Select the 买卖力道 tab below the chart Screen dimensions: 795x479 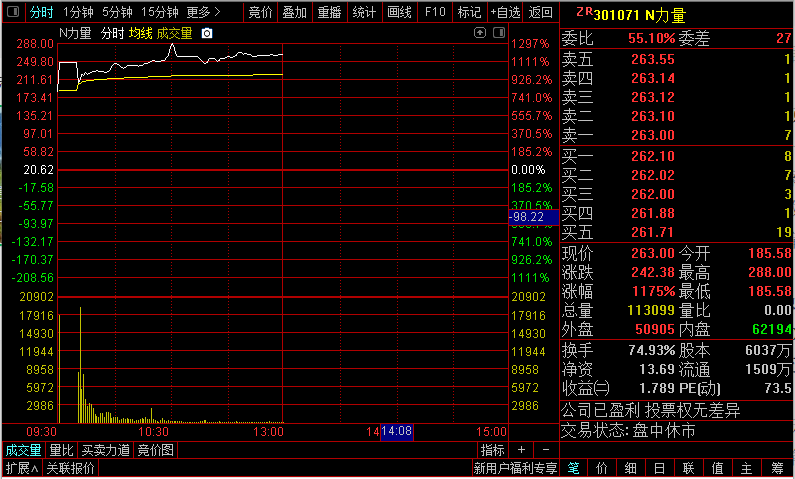tap(105, 450)
